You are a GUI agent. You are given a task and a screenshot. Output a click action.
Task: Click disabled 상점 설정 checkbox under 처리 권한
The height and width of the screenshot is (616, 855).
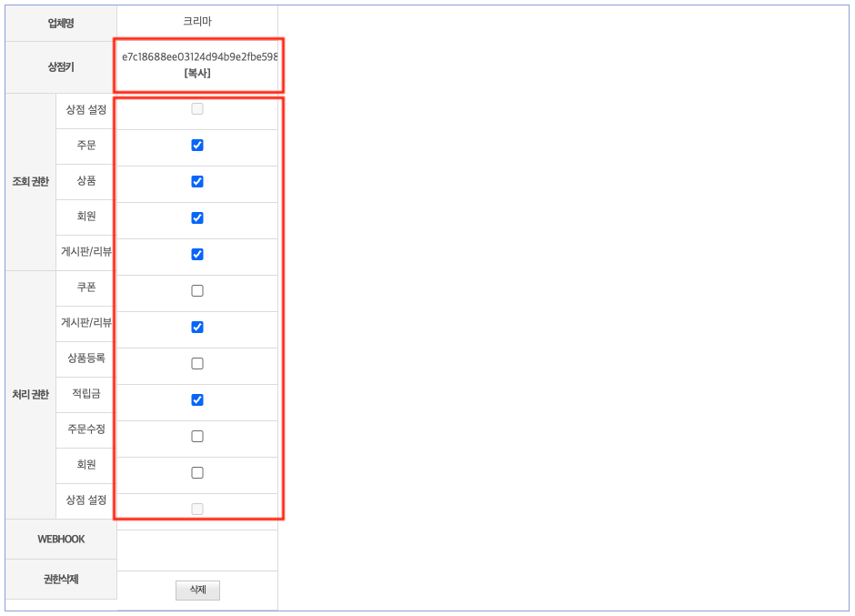pyautogui.click(x=197, y=509)
